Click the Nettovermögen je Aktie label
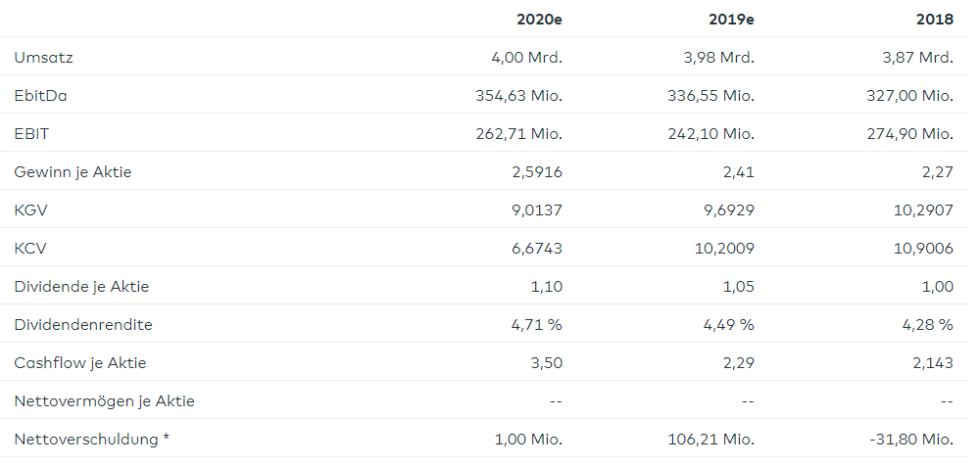This screenshot has height=466, width=980. pyautogui.click(x=105, y=401)
